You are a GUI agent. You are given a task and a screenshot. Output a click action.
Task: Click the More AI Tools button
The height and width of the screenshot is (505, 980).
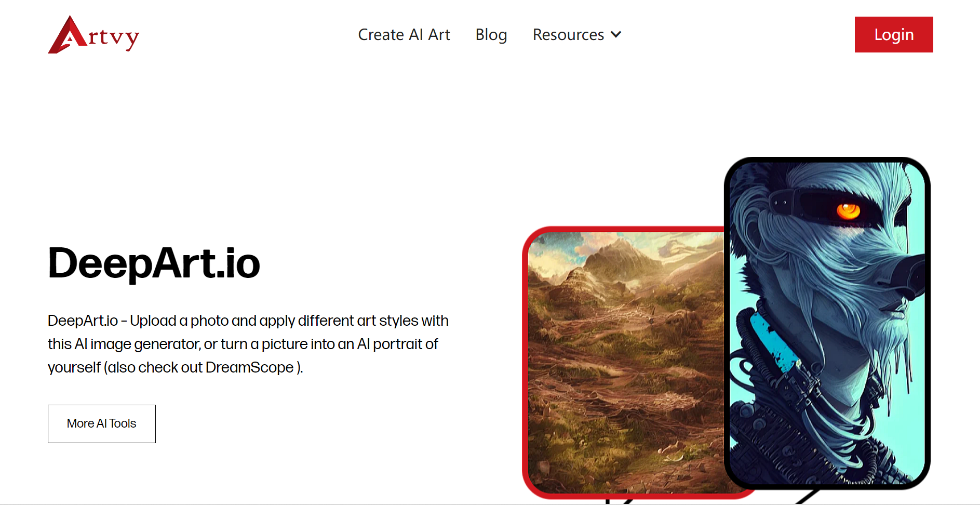click(x=102, y=424)
